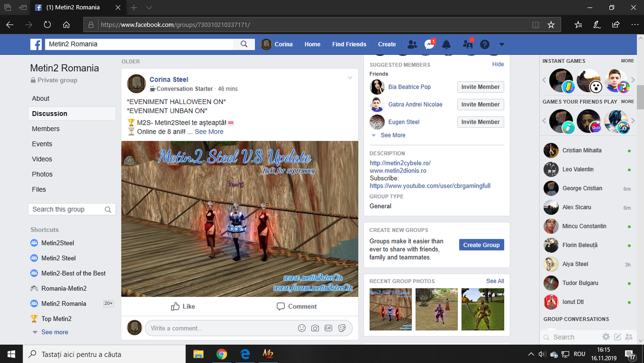Click the emoji icon in comment box

(302, 328)
